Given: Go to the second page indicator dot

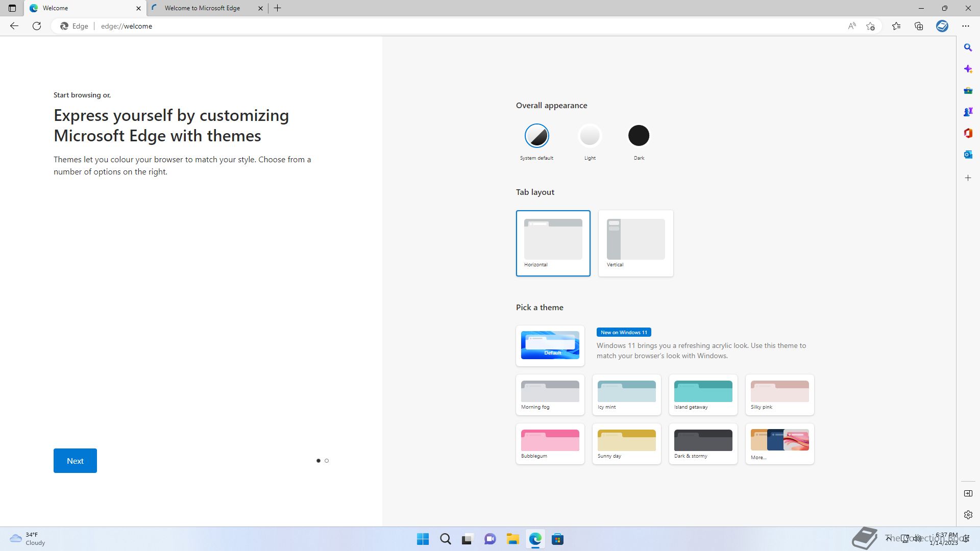Looking at the screenshot, I should tap(327, 461).
